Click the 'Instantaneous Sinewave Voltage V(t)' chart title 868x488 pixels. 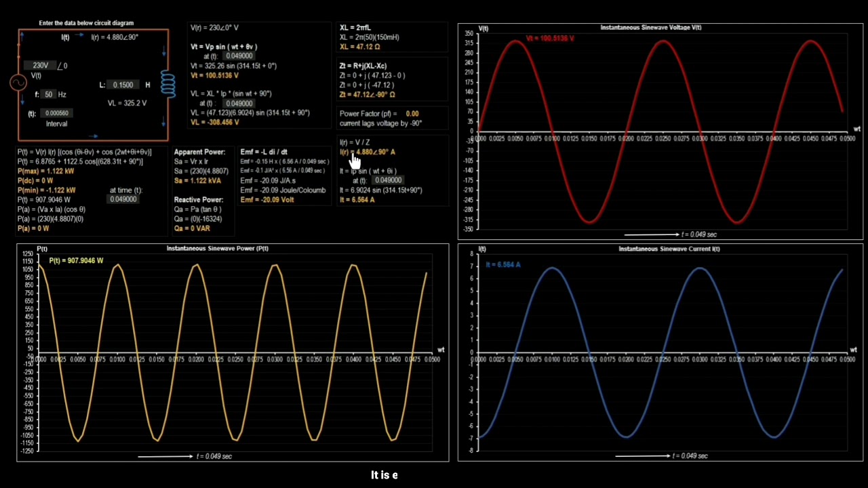(651, 28)
